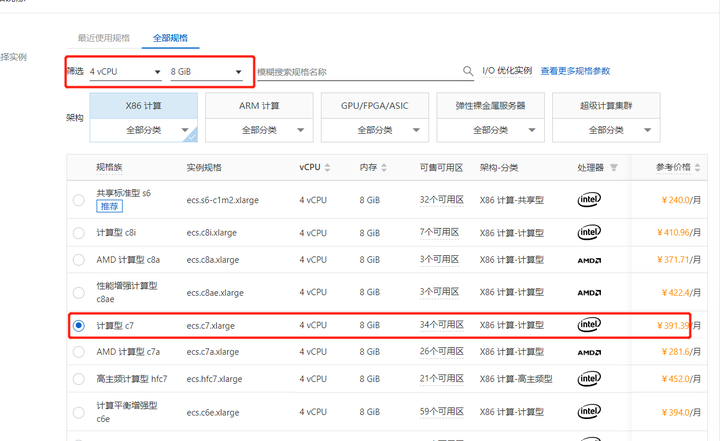This screenshot has height=441, width=720.
Task: Click price ¥452.0/月
Action: (681, 379)
